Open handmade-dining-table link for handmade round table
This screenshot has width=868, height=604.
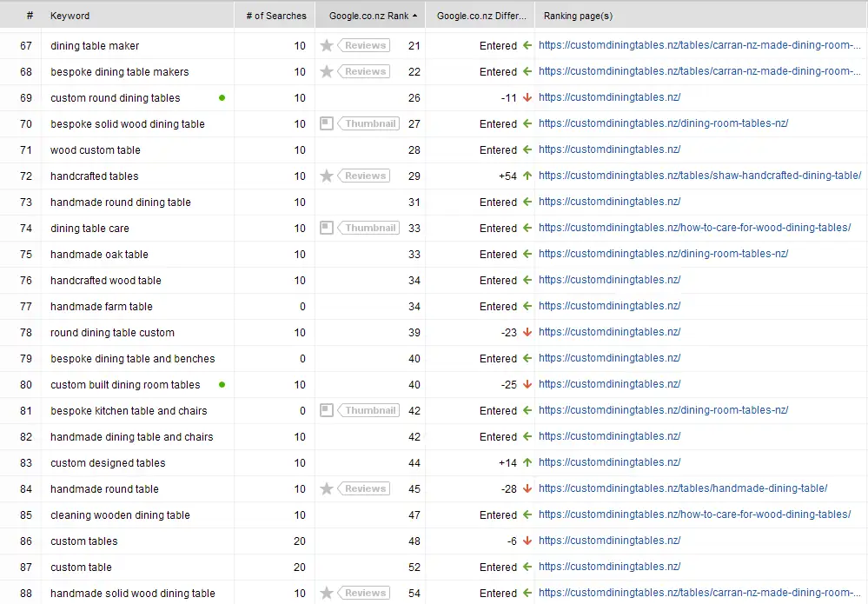(683, 488)
